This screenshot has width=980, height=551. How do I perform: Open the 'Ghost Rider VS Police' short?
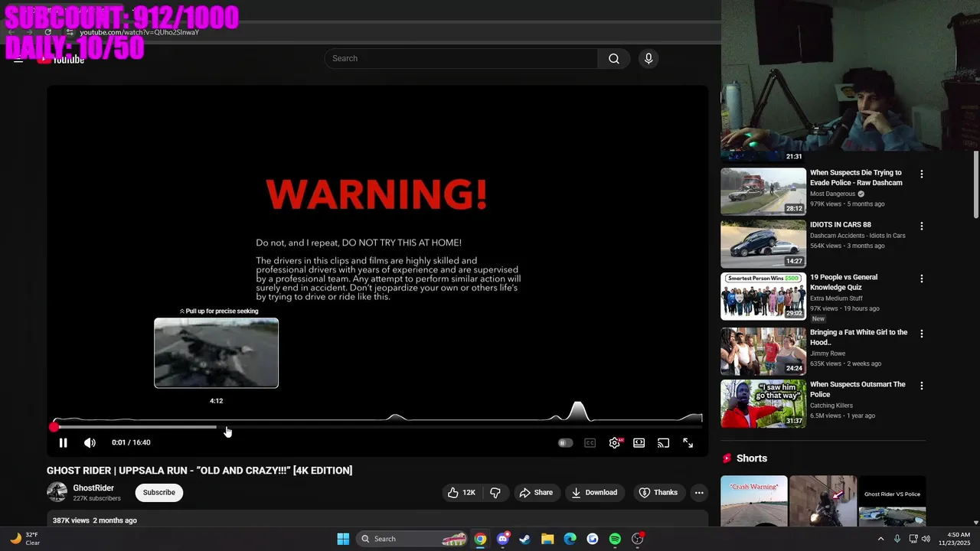click(x=892, y=501)
